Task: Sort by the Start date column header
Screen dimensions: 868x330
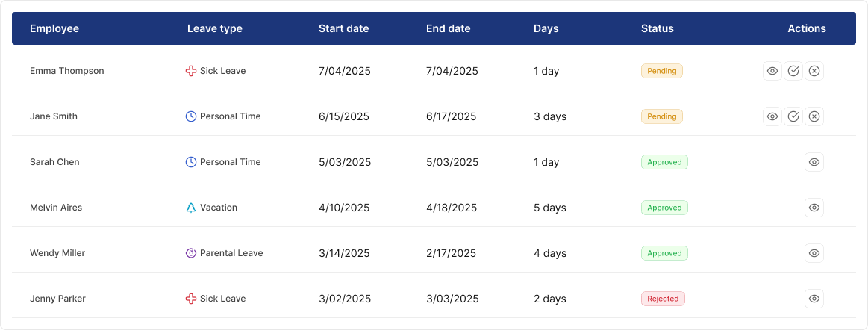Action: click(x=343, y=28)
